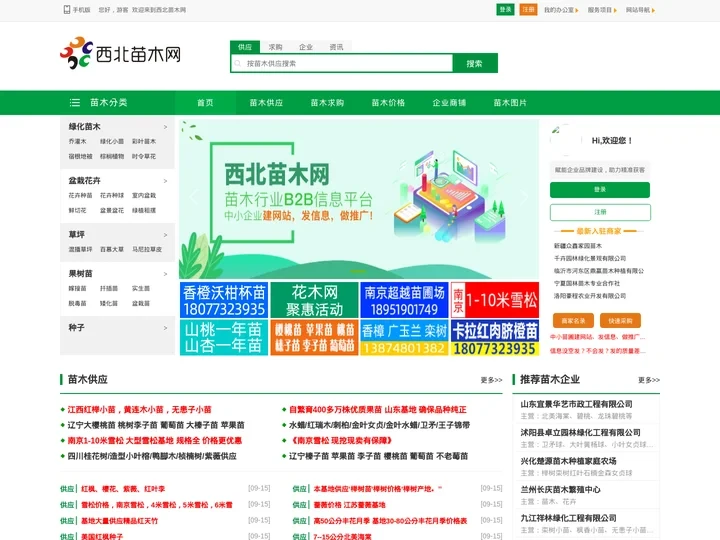The width and height of the screenshot is (720, 540).
Task: Click the green 搜索 search button
Action: (x=475, y=63)
